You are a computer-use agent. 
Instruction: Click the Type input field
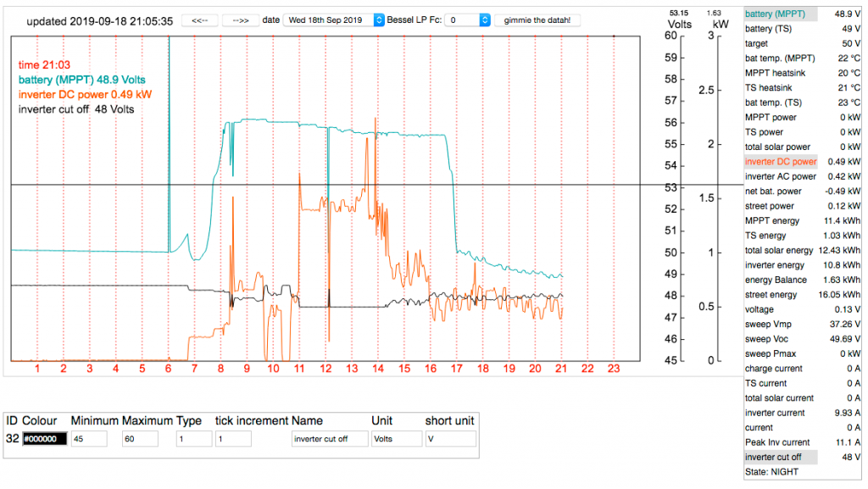pos(192,439)
